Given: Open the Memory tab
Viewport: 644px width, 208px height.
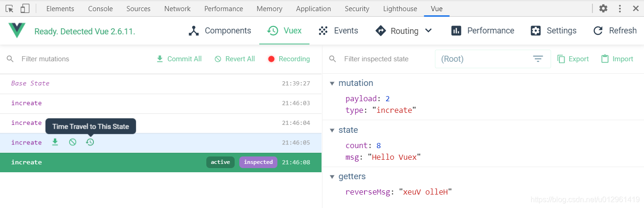Looking at the screenshot, I should 269,9.
